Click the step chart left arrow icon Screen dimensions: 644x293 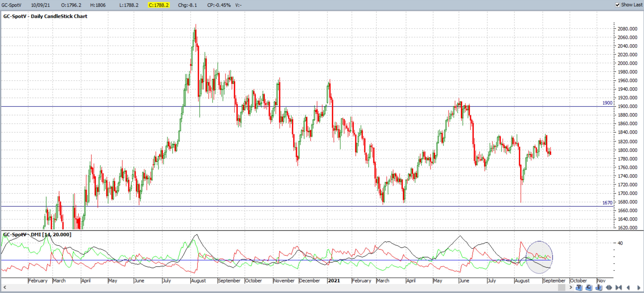(628, 287)
